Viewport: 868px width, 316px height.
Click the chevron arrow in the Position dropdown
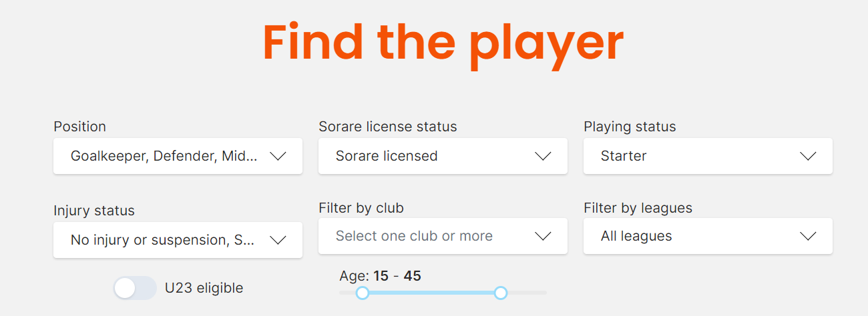[x=278, y=156]
